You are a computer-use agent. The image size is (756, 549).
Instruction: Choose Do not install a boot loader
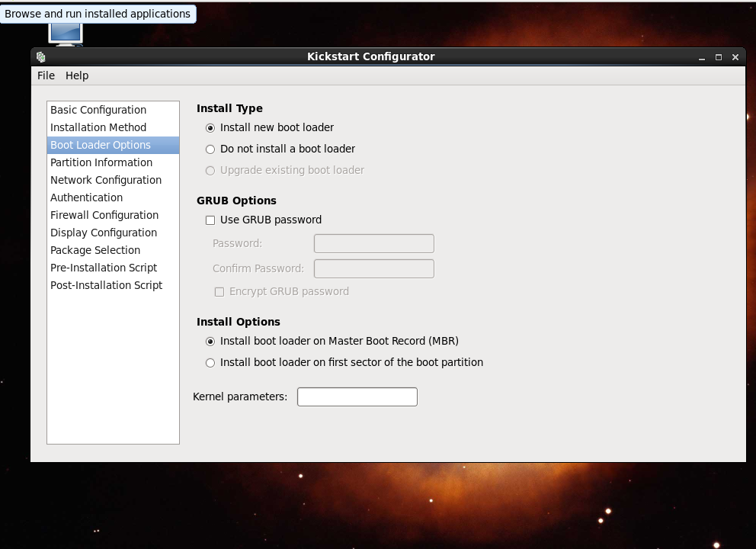(210, 149)
